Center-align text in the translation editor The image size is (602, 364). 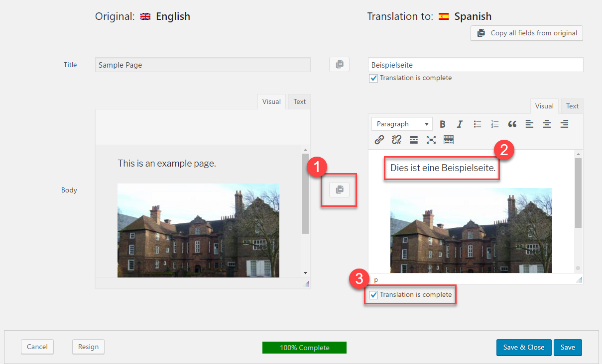(x=547, y=124)
